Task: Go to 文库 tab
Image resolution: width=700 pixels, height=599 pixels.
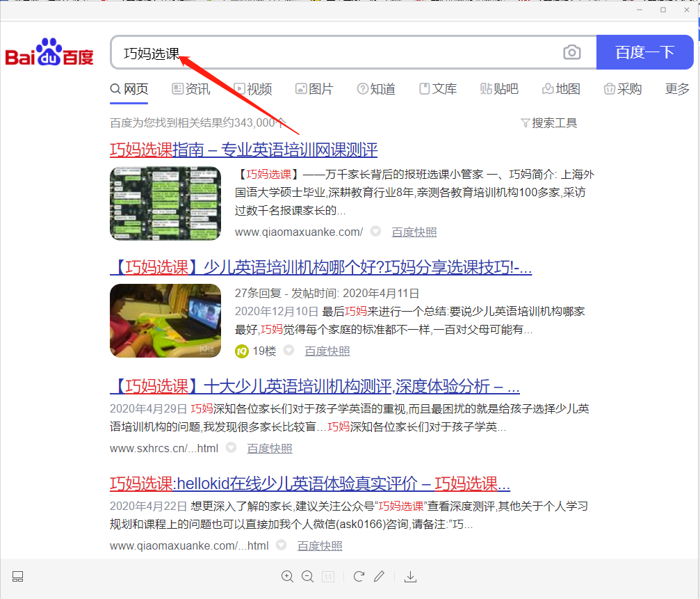Action: click(x=438, y=89)
